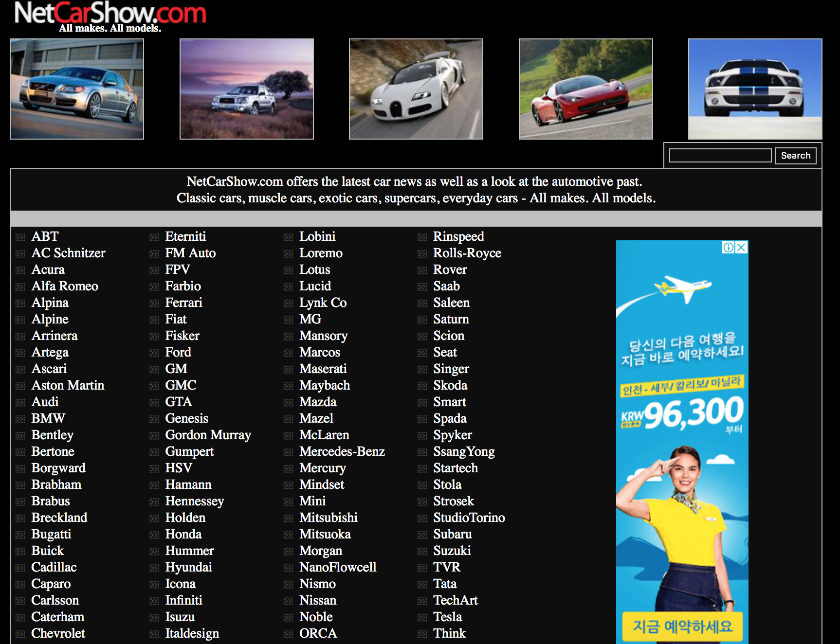Image resolution: width=840 pixels, height=644 pixels.
Task: Open the Saab make link
Action: tap(446, 286)
